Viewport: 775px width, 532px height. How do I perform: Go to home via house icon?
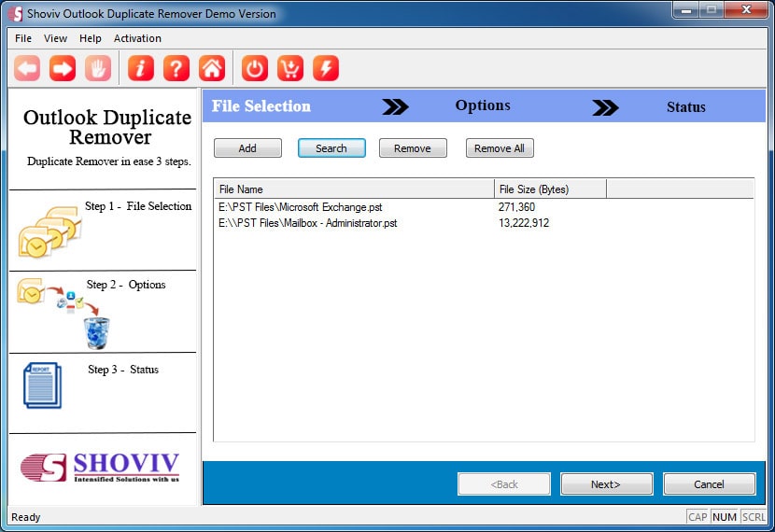pos(212,68)
